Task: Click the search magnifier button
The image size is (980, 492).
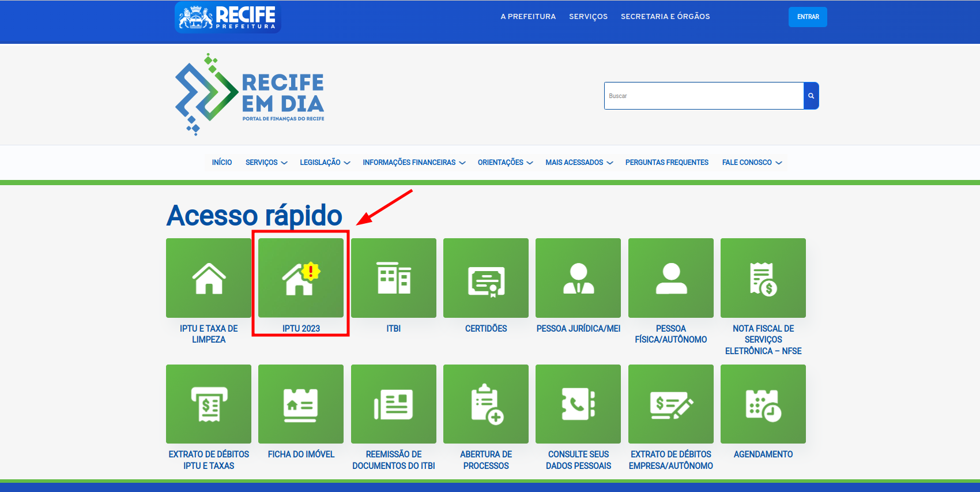Action: click(x=811, y=96)
